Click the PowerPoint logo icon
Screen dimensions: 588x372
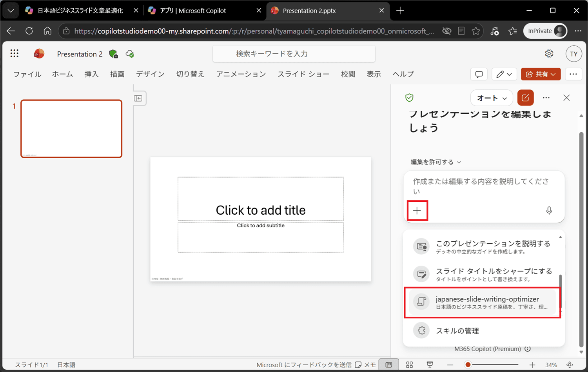[39, 54]
